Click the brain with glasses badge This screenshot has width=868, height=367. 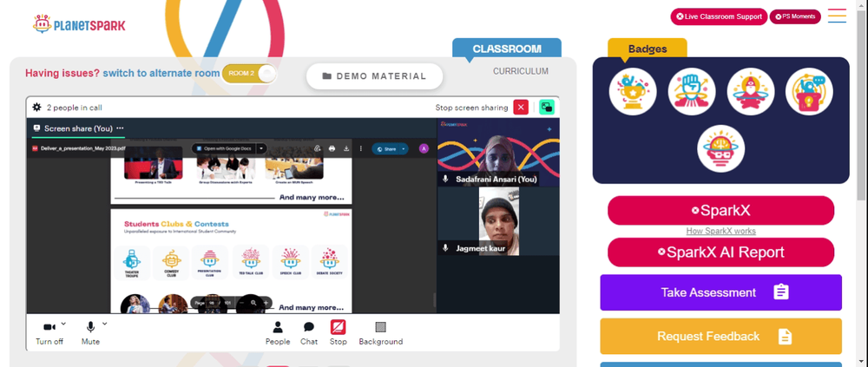coord(720,149)
